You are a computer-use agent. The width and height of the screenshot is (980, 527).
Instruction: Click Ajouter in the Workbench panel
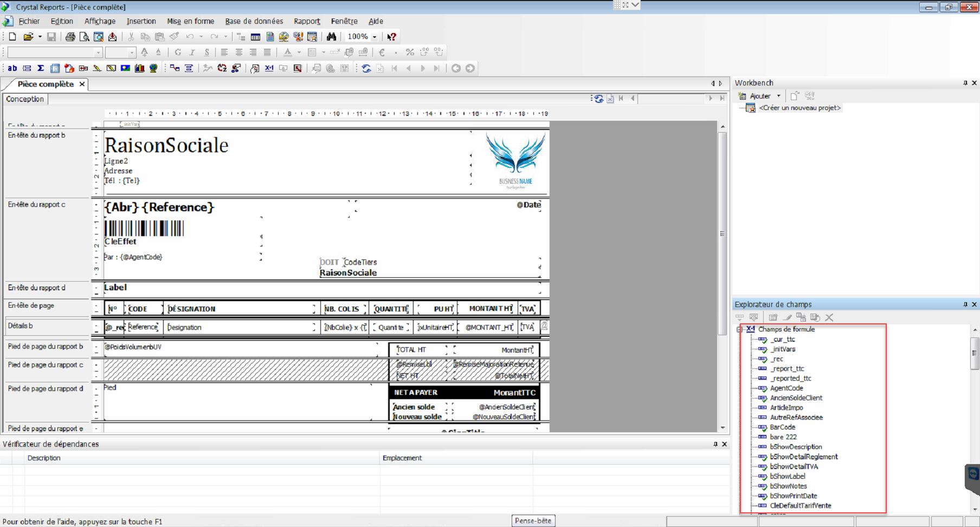(x=760, y=95)
